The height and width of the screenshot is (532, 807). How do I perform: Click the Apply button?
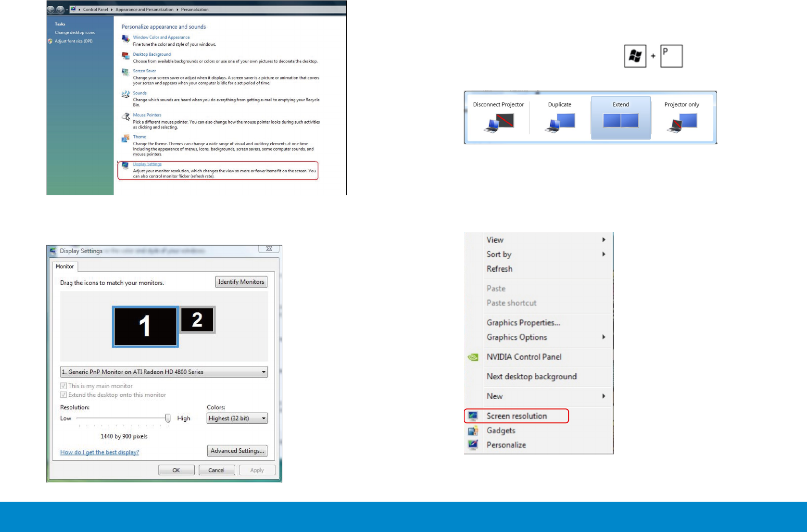click(257, 470)
